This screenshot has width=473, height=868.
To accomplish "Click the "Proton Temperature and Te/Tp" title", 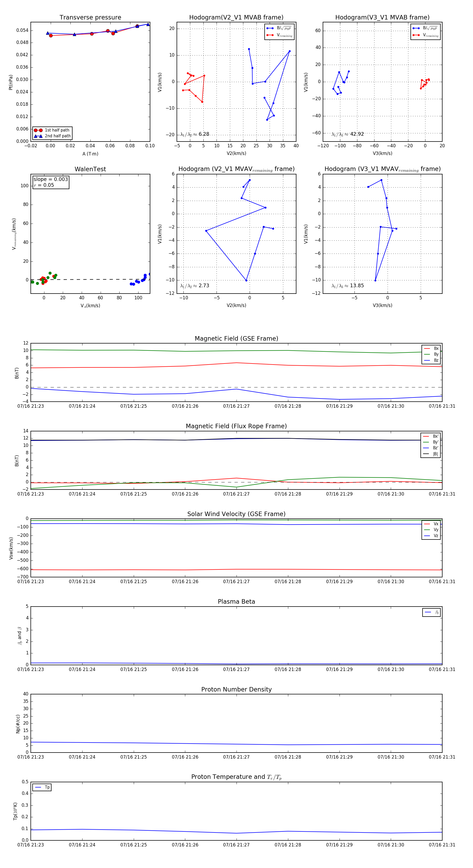I will point(236,777).
